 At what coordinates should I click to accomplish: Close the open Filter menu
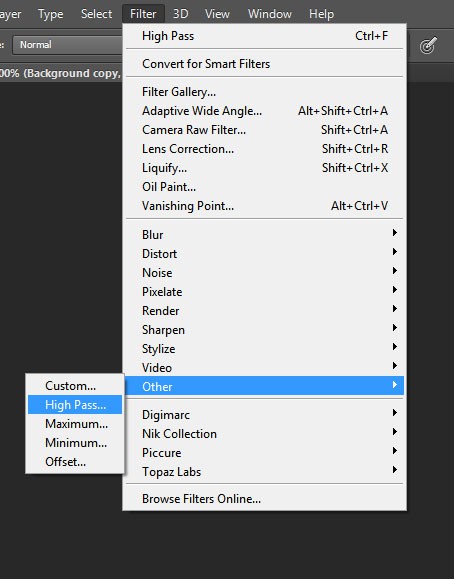coord(143,14)
